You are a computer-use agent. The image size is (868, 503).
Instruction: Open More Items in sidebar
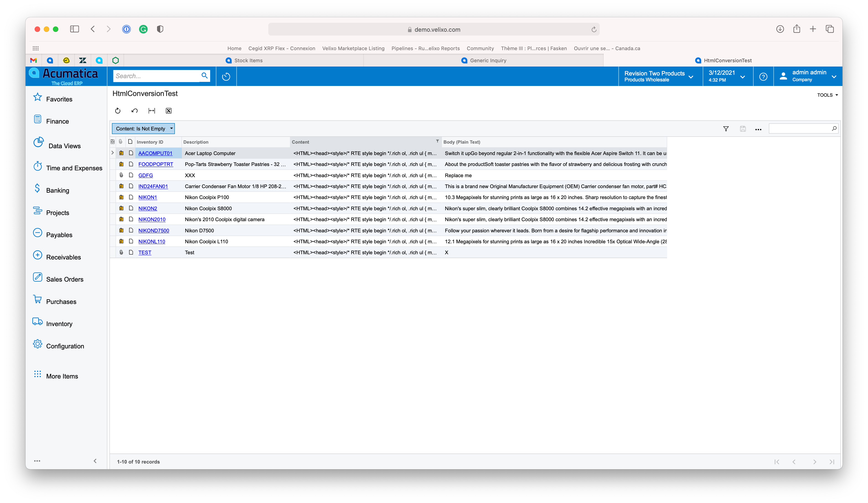[x=62, y=376]
